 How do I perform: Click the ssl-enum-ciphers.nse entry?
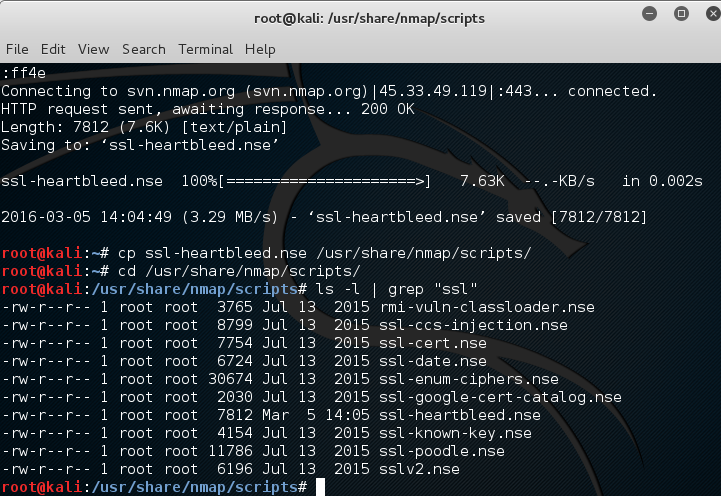click(469, 379)
